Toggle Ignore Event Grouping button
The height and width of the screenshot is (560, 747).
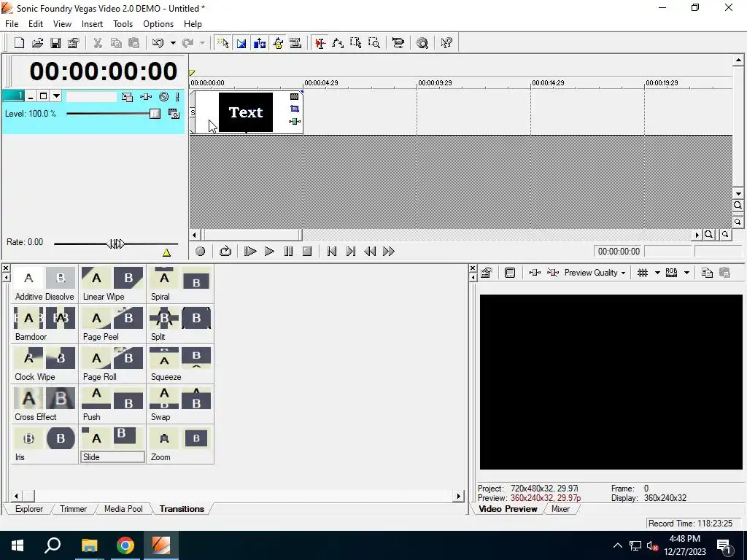pos(295,43)
